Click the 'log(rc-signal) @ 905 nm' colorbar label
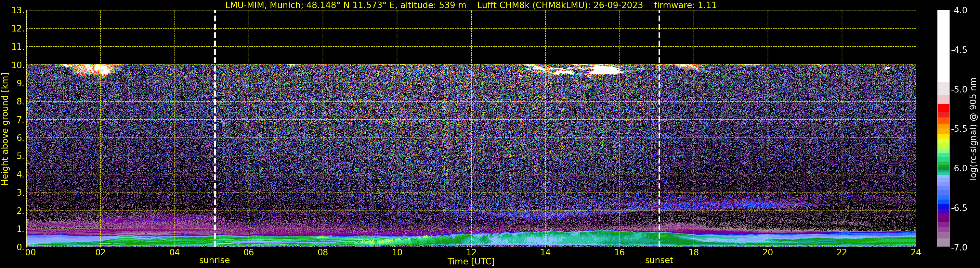980x268 pixels. coord(973,129)
